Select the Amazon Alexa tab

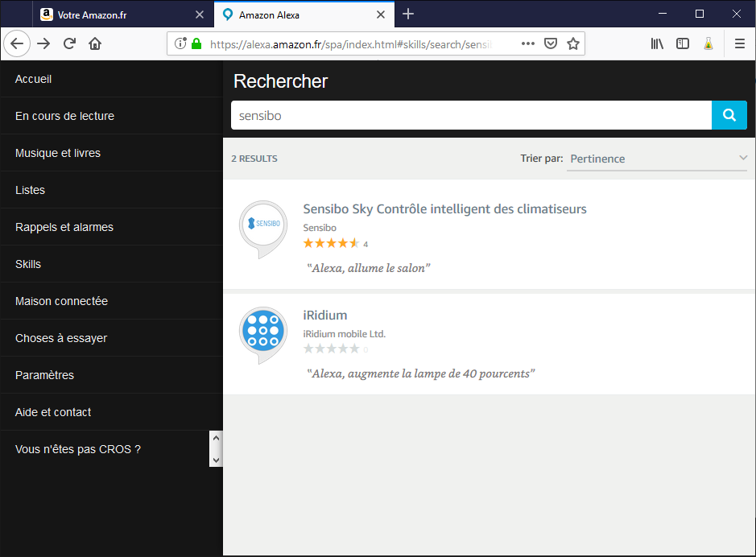(304, 14)
